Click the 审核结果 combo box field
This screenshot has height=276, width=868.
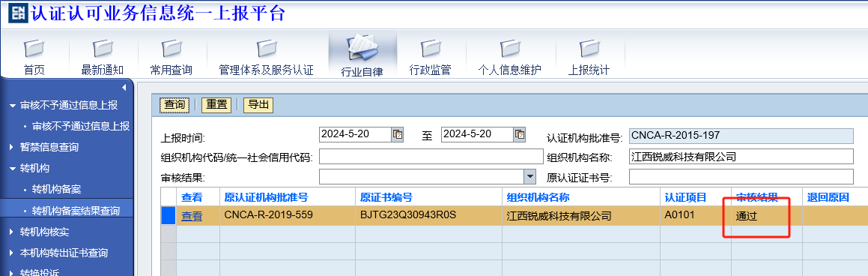(422, 176)
